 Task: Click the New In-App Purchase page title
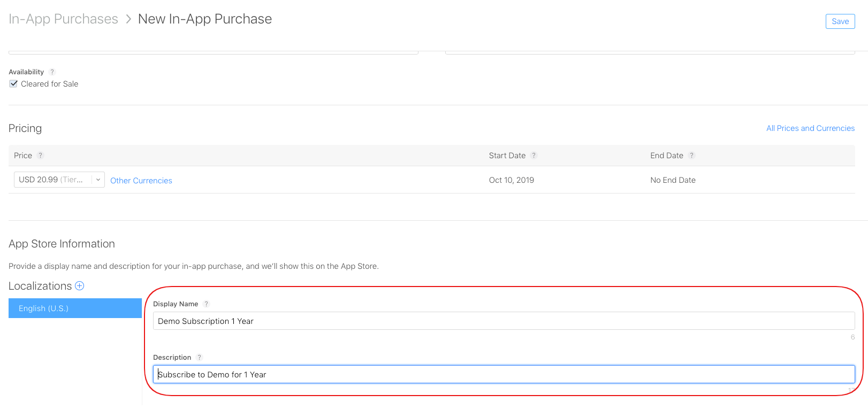point(205,19)
